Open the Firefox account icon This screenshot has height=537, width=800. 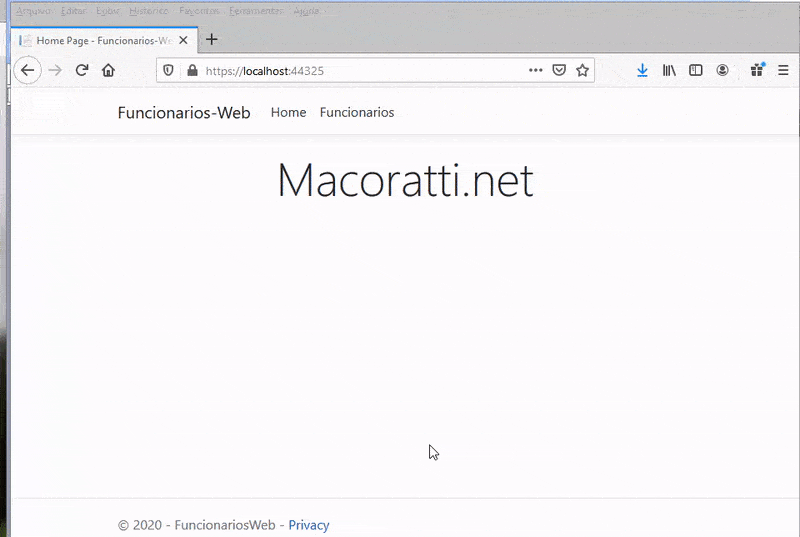pos(722,70)
